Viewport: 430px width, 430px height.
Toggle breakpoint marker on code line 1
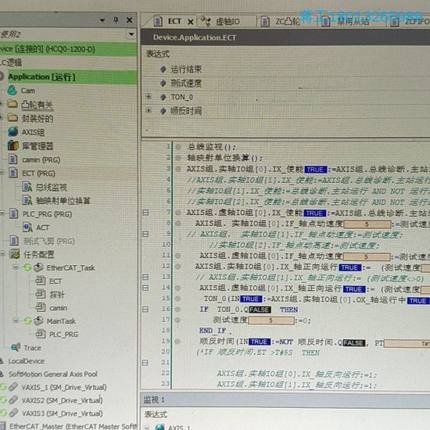tap(178, 147)
